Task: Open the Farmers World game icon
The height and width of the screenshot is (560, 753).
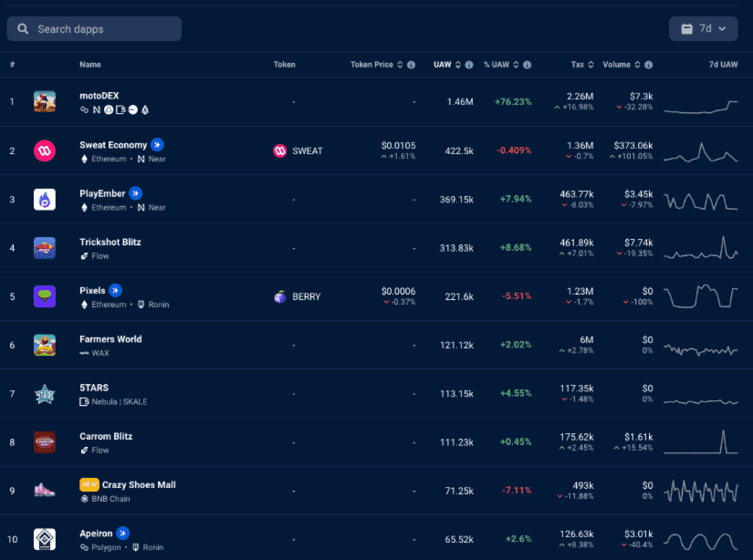Action: coord(45,345)
